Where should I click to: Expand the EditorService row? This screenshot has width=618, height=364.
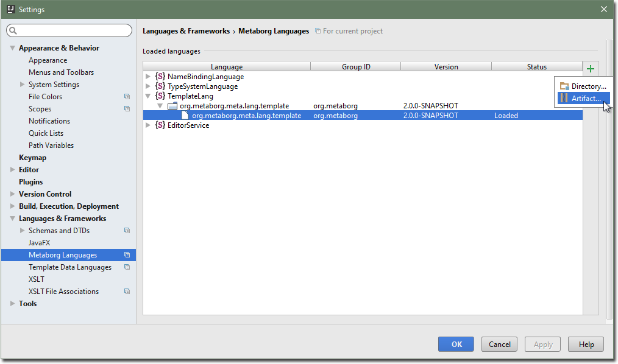click(148, 125)
